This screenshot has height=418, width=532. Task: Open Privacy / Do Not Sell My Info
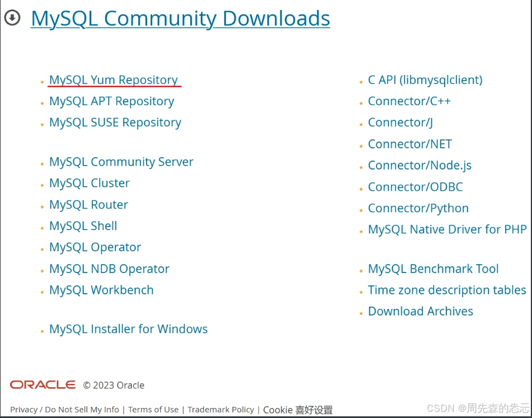click(64, 410)
